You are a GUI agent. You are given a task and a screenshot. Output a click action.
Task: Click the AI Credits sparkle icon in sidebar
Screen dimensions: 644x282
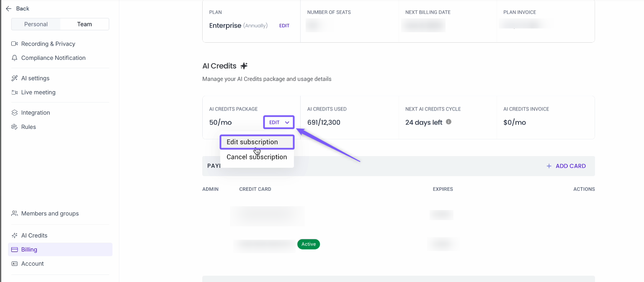tap(15, 236)
